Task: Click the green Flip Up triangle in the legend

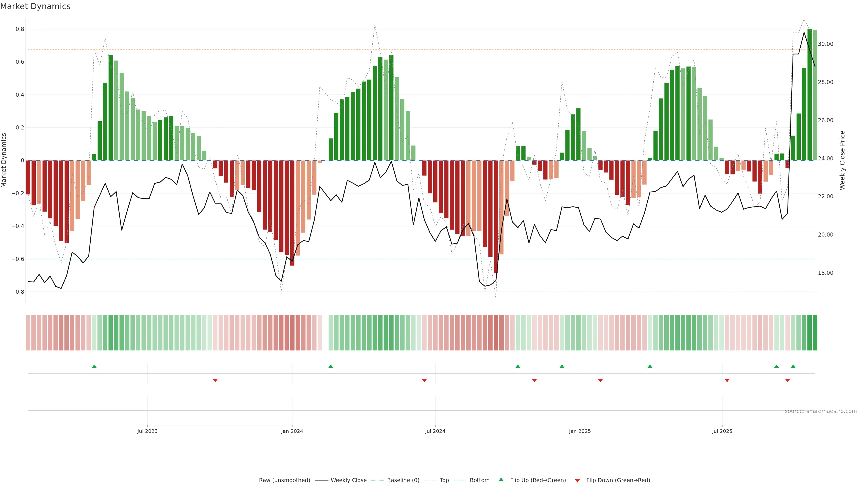Action: point(501,480)
